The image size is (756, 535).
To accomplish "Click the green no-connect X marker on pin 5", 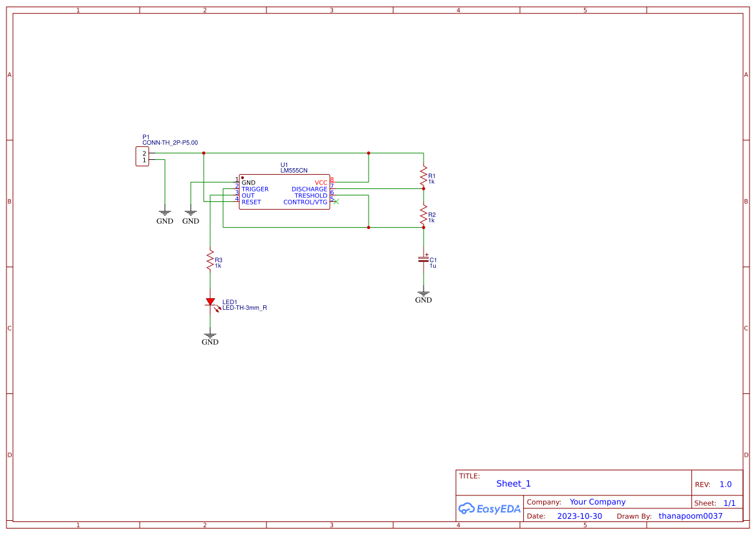I will point(336,202).
